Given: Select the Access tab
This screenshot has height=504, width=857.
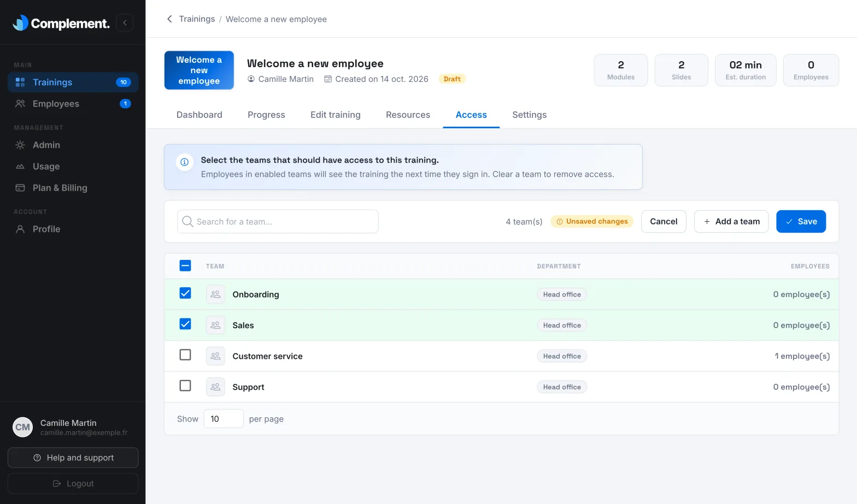Looking at the screenshot, I should [471, 115].
